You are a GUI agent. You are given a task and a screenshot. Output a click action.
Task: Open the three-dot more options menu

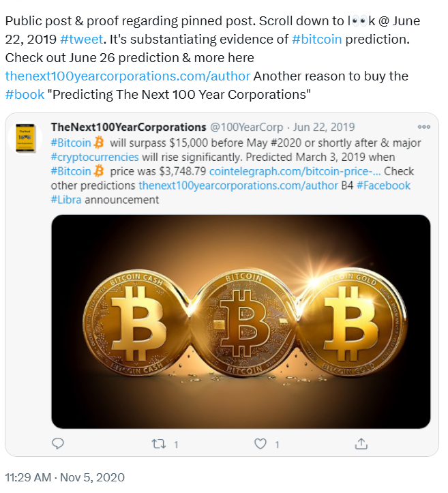(x=424, y=128)
